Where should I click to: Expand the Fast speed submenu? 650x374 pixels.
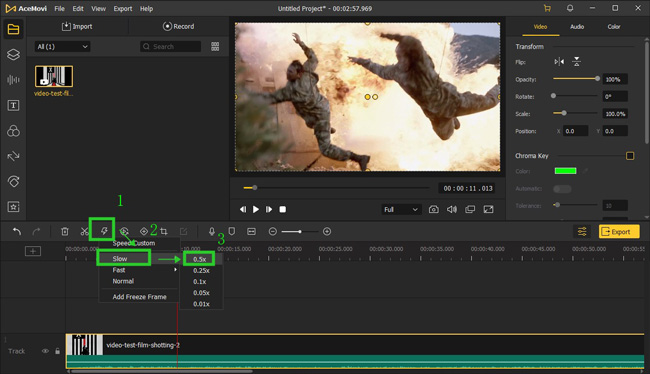139,270
